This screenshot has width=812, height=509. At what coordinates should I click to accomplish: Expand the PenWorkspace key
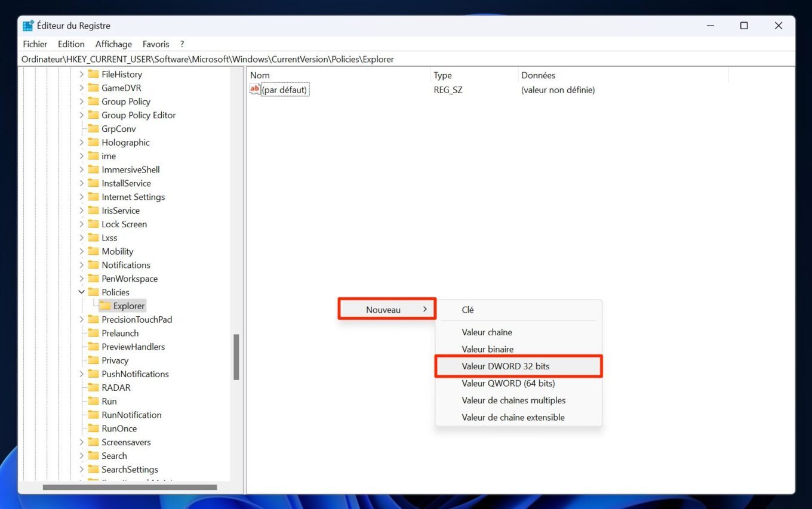point(82,279)
